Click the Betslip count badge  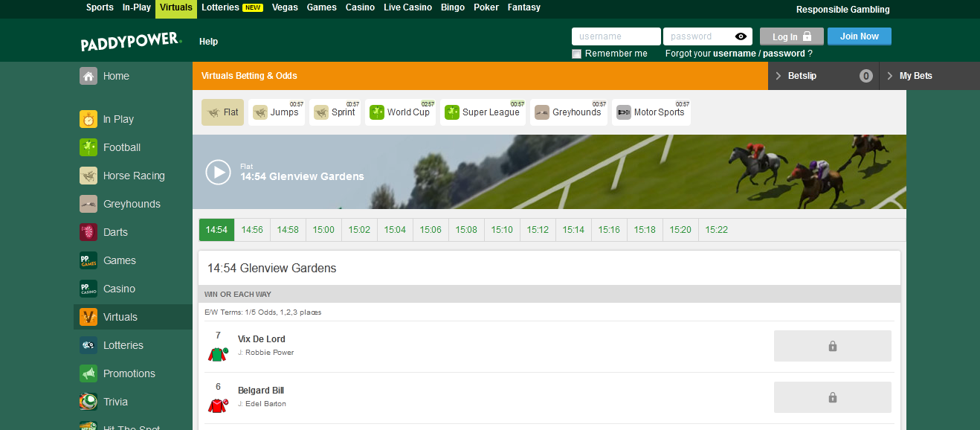click(865, 76)
